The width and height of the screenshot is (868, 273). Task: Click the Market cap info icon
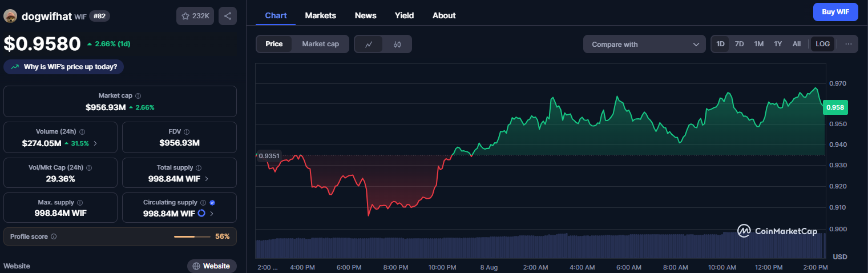tap(138, 96)
